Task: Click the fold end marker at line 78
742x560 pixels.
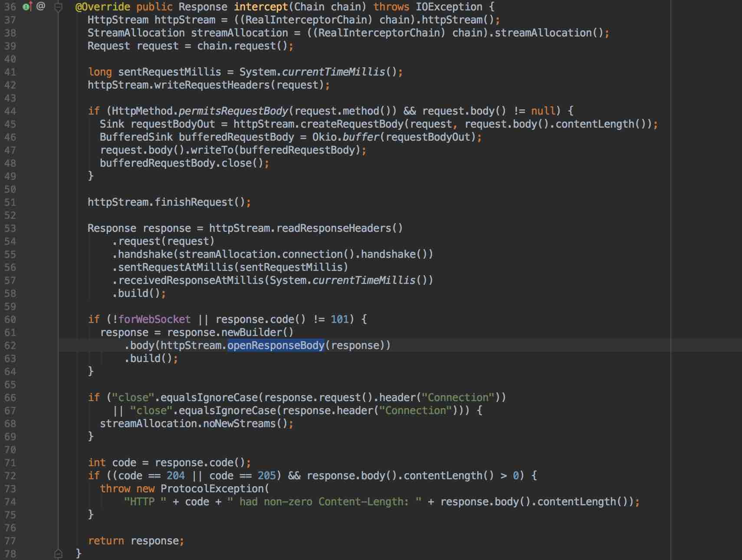Action: (x=59, y=554)
